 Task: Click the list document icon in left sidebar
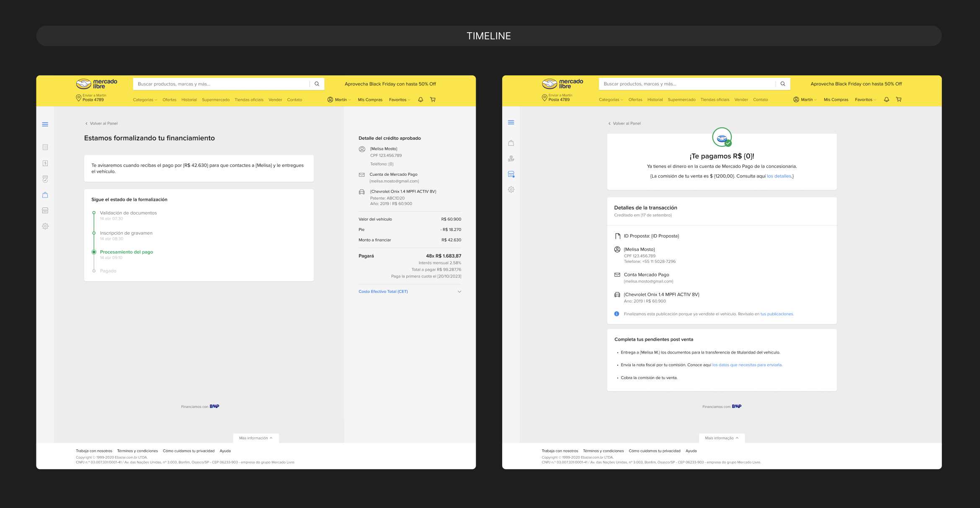coord(45,147)
